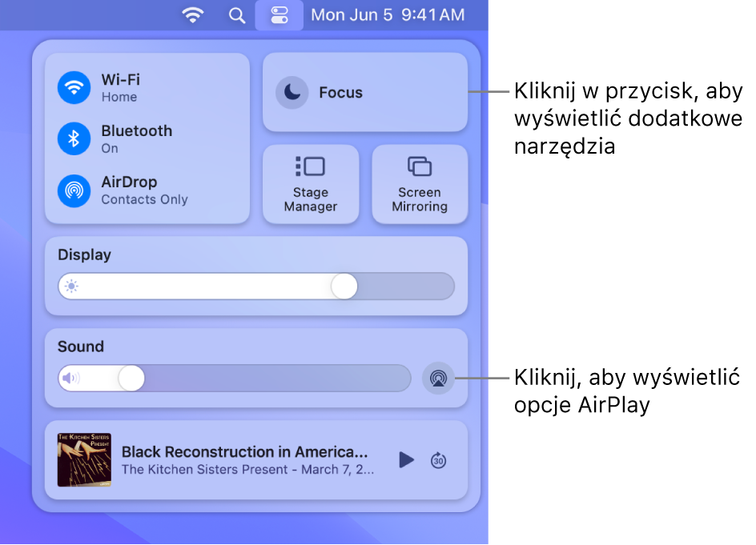Play the Black Reconstruction in America episode

405,459
